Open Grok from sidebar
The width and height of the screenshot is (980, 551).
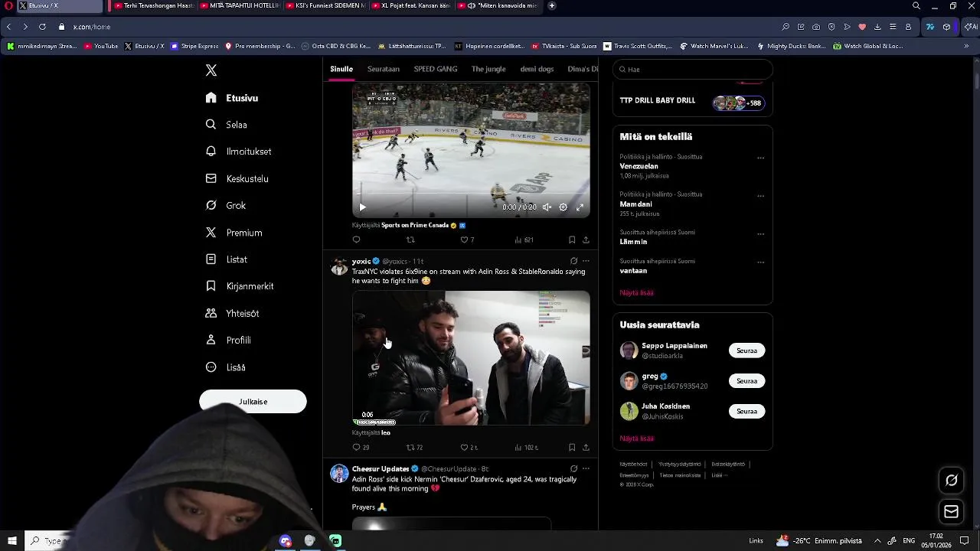point(226,205)
